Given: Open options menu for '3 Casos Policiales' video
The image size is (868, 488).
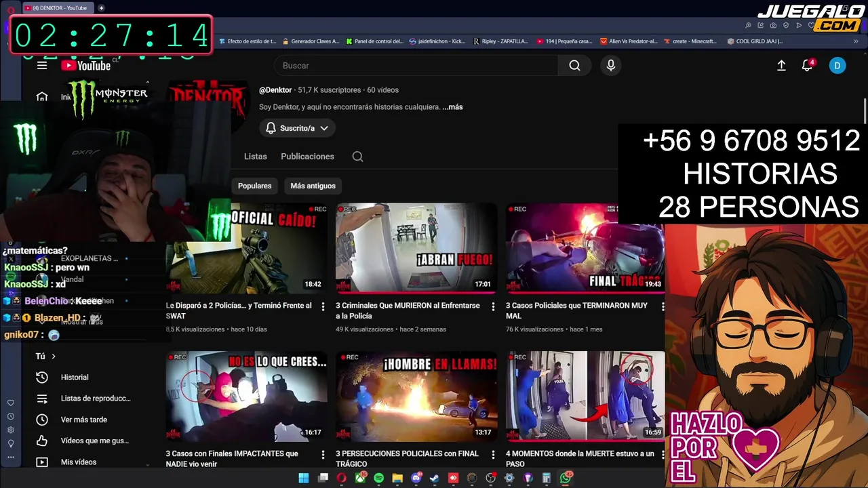Looking at the screenshot, I should 663,307.
